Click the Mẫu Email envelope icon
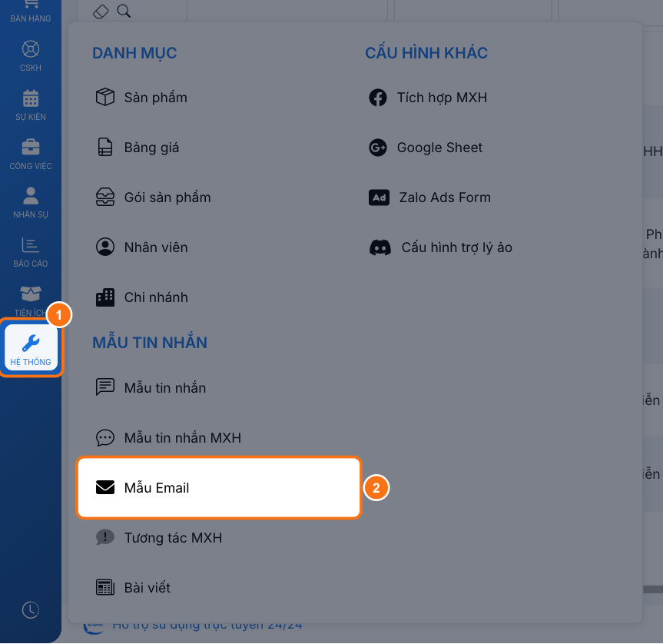This screenshot has width=663, height=644. coord(104,487)
